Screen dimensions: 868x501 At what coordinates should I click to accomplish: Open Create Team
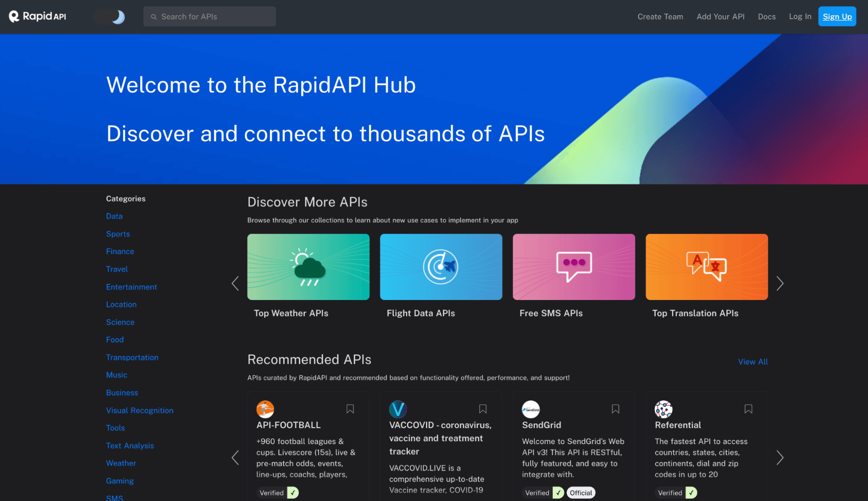pos(660,16)
